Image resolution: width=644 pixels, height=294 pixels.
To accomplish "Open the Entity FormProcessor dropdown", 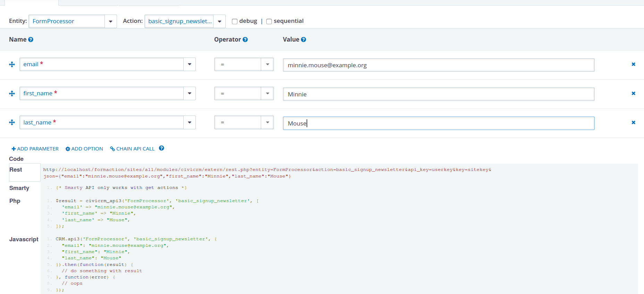I will pos(110,21).
